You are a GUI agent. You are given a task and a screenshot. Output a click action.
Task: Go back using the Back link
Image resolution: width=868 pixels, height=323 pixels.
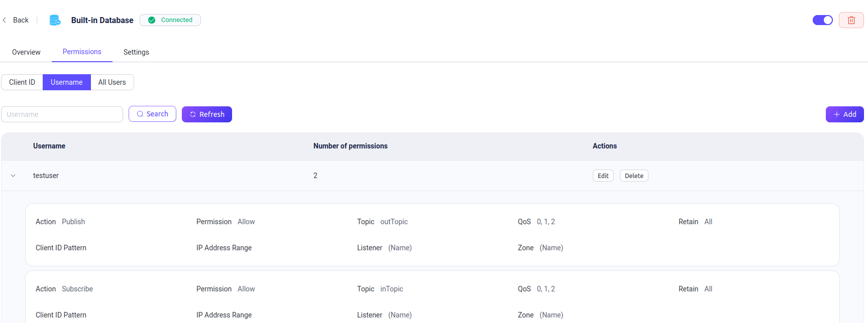coord(21,20)
